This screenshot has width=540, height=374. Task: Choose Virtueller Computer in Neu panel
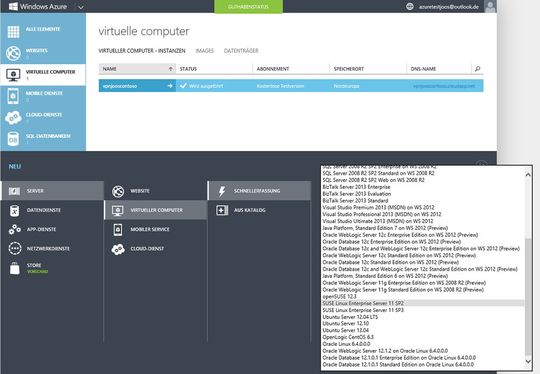click(156, 210)
